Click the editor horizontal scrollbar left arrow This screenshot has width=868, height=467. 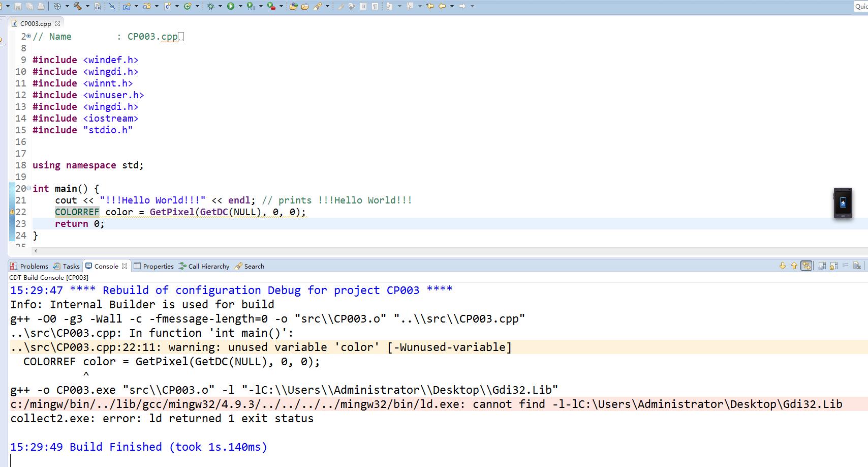tap(35, 251)
